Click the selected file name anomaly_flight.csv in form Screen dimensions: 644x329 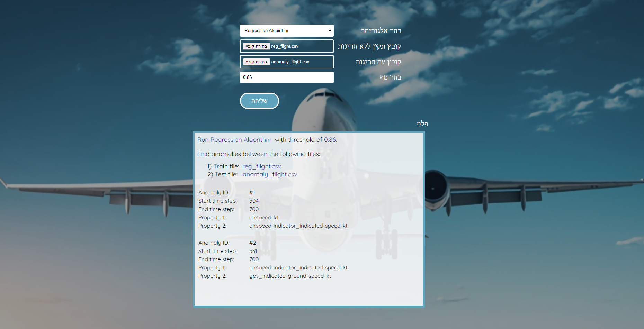click(290, 62)
